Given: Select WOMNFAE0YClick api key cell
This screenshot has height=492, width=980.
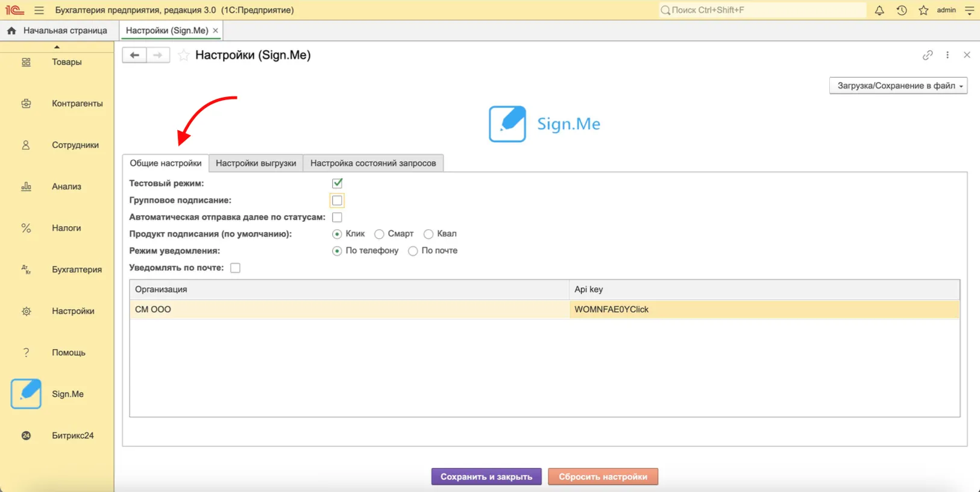Looking at the screenshot, I should pos(764,309).
